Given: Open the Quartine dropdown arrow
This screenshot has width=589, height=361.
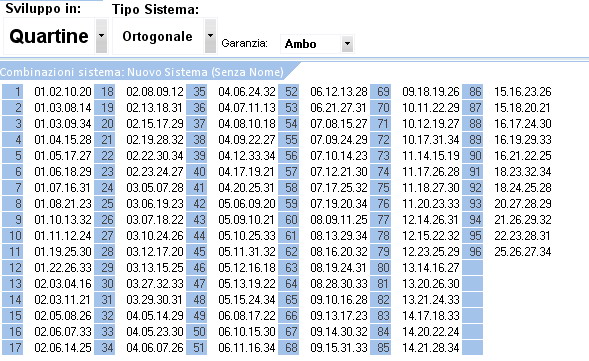Looking at the screenshot, I should (x=101, y=36).
